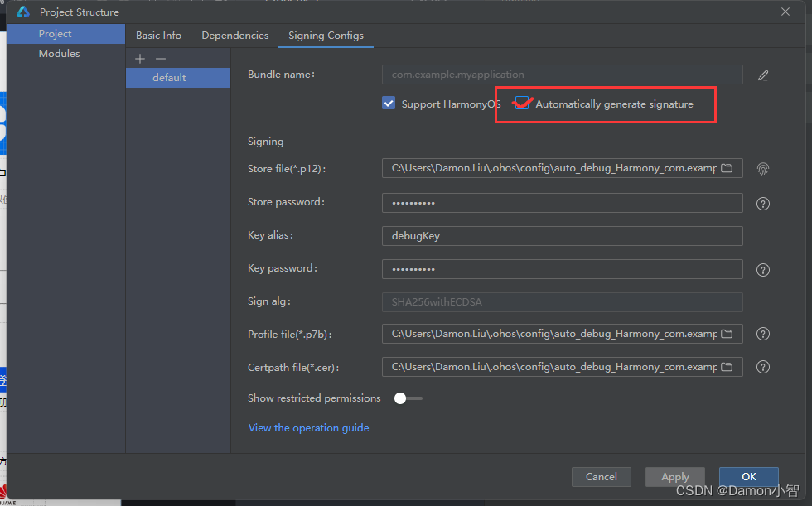Image resolution: width=812 pixels, height=506 pixels.
Task: Select the default signing config
Action: (x=178, y=78)
